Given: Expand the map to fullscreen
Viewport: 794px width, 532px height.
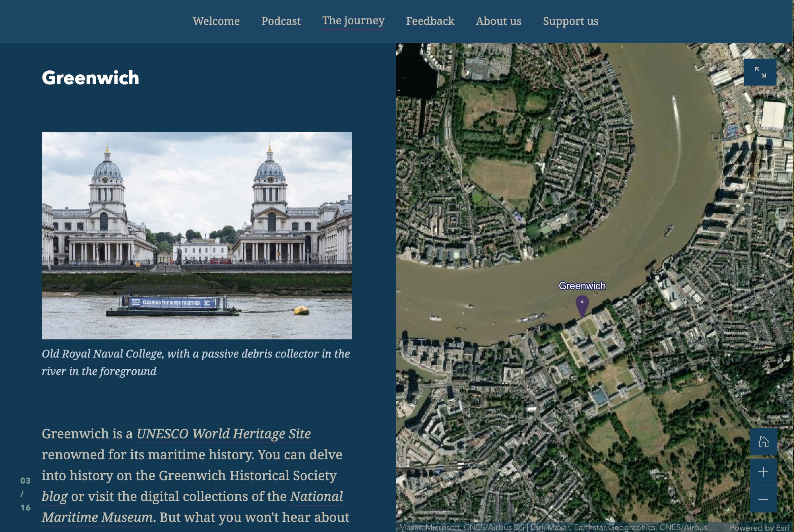Looking at the screenshot, I should point(760,72).
